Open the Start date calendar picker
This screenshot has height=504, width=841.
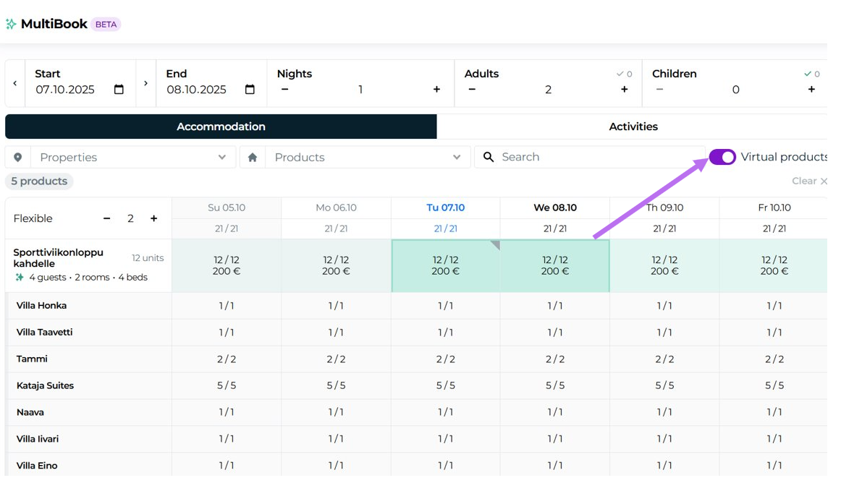[119, 90]
